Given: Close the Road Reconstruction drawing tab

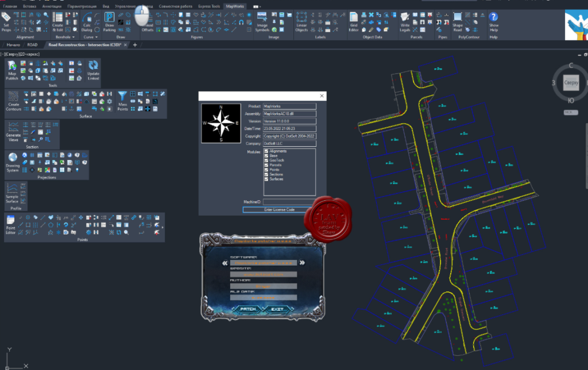Looking at the screenshot, I should (x=125, y=45).
